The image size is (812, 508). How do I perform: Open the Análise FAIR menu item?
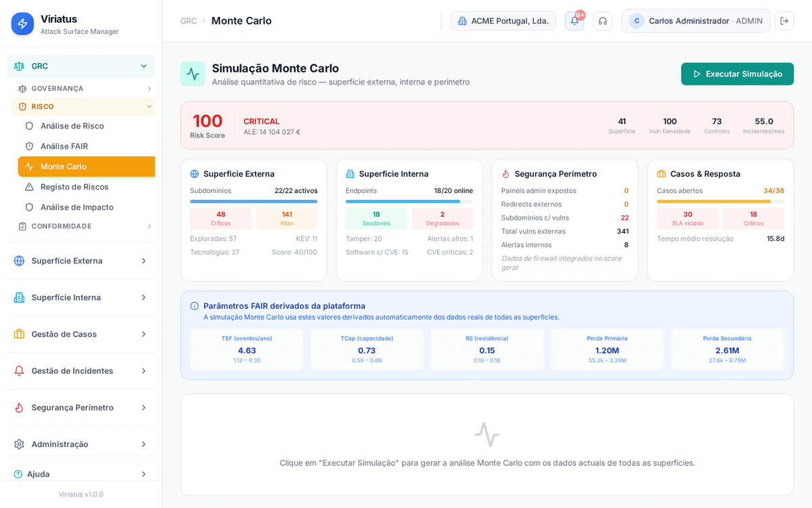(64, 146)
